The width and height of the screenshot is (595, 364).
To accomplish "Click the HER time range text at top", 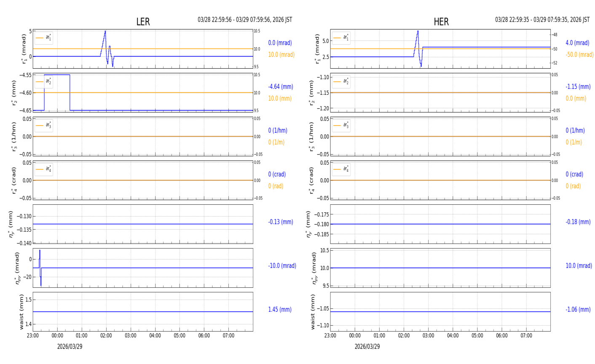I will [x=542, y=20].
